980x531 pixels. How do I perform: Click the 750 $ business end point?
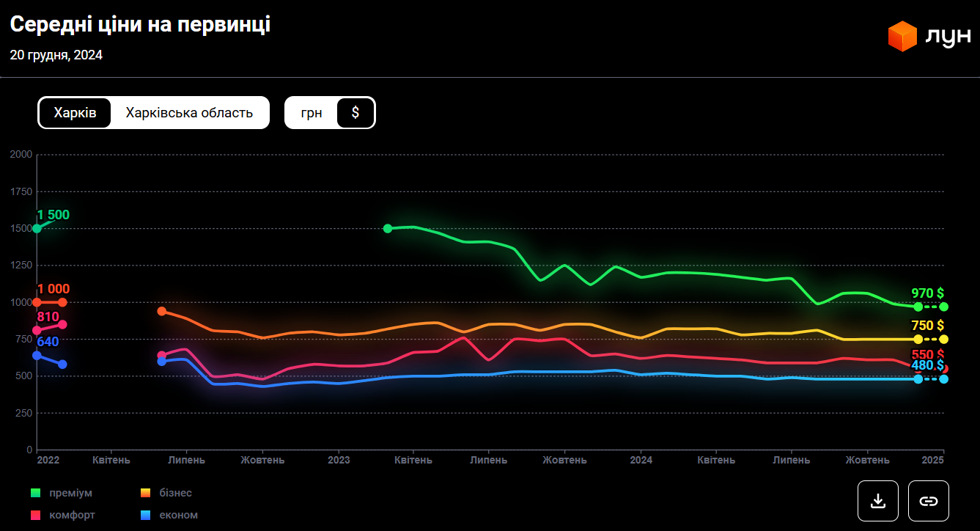tap(944, 339)
